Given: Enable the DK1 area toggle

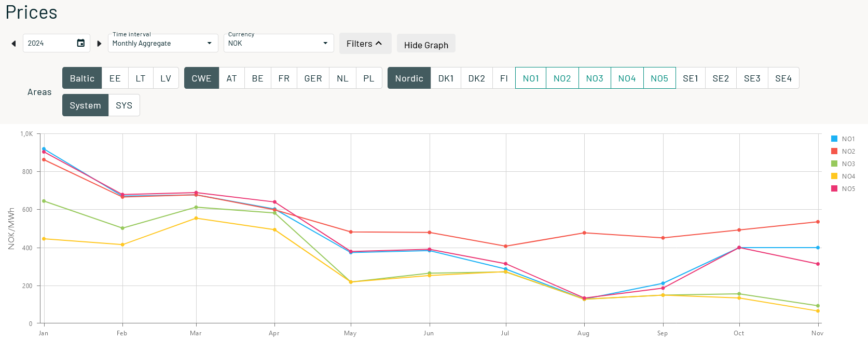Looking at the screenshot, I should click(x=446, y=78).
